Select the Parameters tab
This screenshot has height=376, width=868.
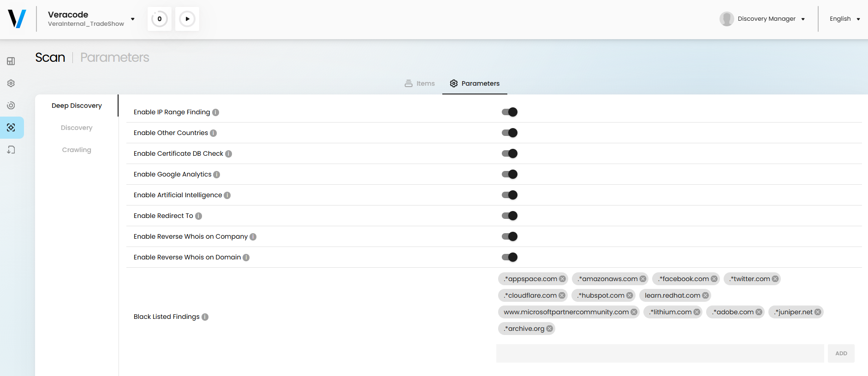tap(475, 83)
